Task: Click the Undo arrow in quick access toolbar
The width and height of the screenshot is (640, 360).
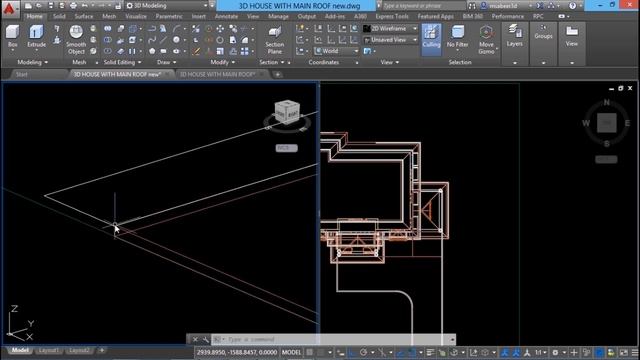Action: click(x=85, y=6)
